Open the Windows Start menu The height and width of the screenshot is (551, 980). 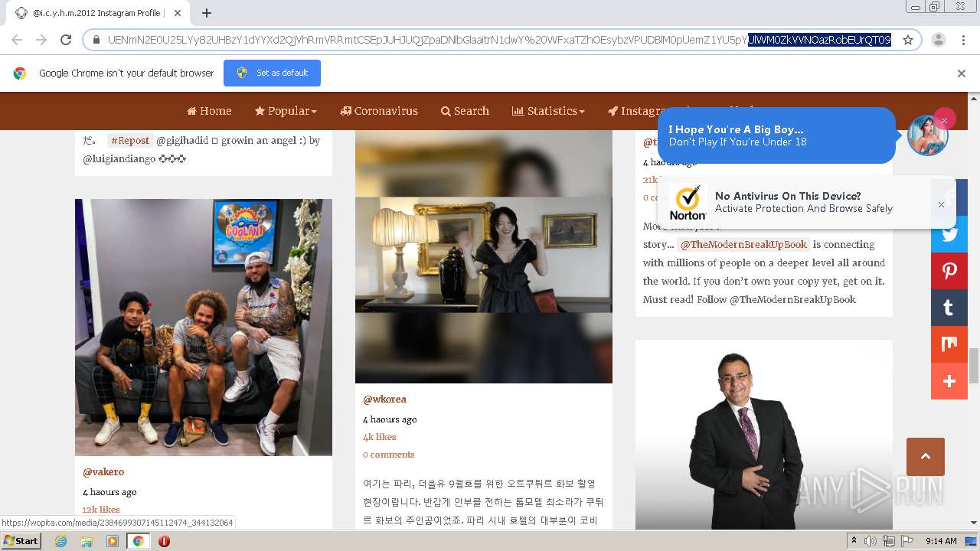21,540
